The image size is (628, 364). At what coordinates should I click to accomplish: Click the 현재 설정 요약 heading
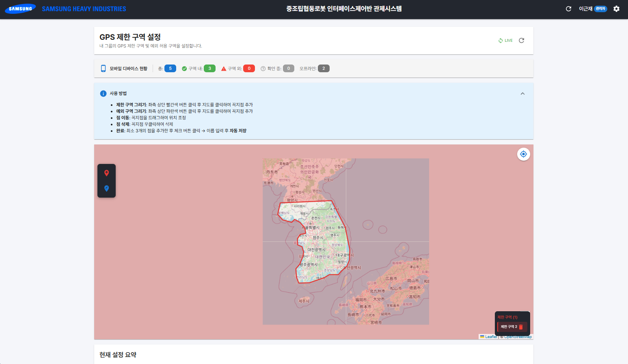tap(118, 355)
